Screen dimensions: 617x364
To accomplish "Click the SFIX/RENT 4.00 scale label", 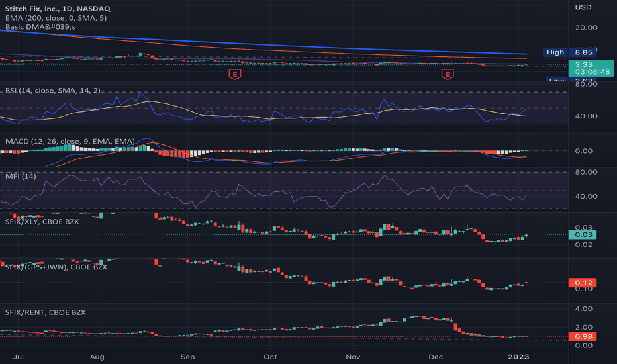I will coord(584,309).
